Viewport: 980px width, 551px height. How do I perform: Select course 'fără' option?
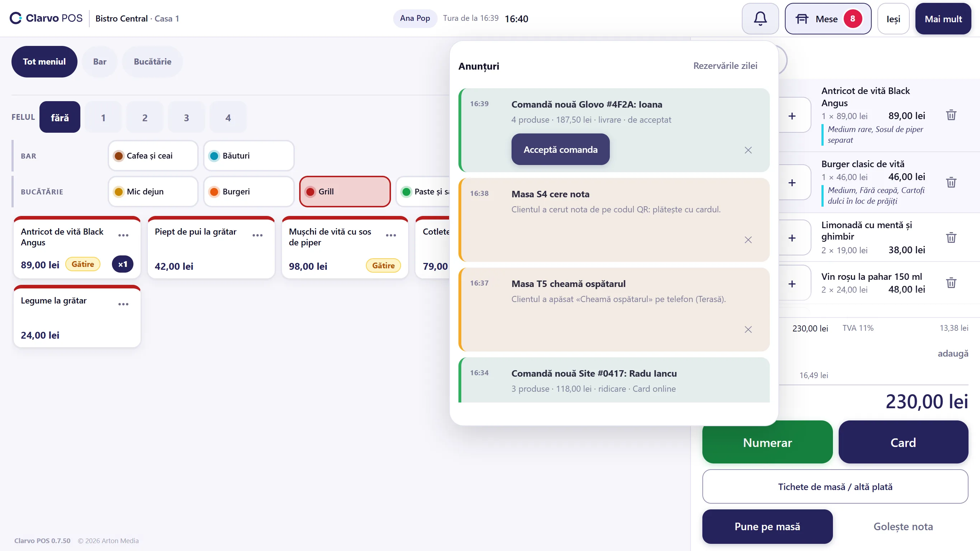point(60,117)
